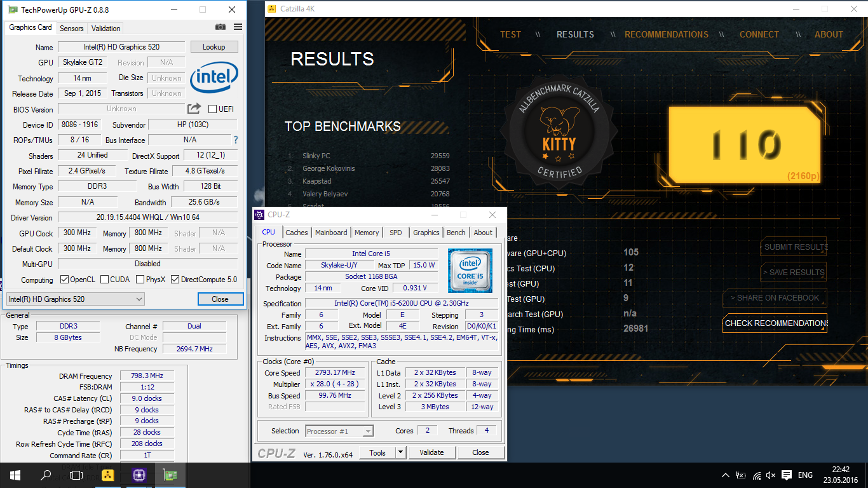This screenshot has height=488, width=868.
Task: Open the ENG language indicator in the tray
Action: click(x=805, y=475)
